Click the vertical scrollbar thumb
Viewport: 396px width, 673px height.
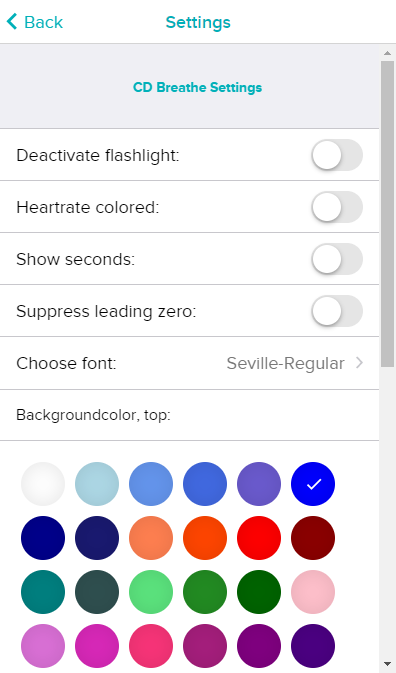pos(387,214)
